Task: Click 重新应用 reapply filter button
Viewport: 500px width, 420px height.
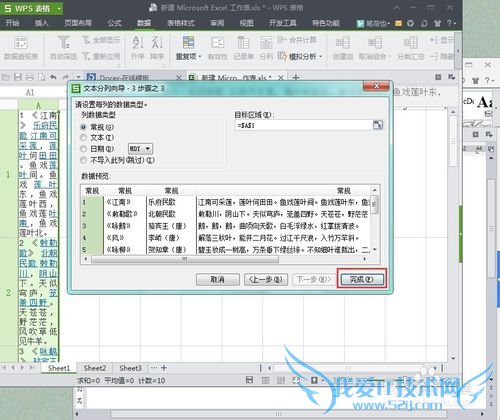Action: point(101,56)
